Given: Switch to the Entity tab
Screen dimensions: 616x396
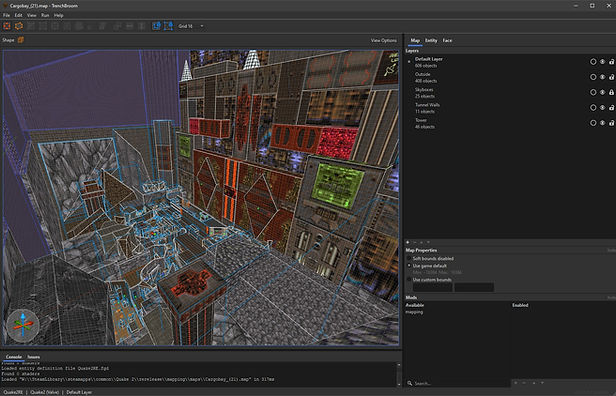Looking at the screenshot, I should coord(431,40).
